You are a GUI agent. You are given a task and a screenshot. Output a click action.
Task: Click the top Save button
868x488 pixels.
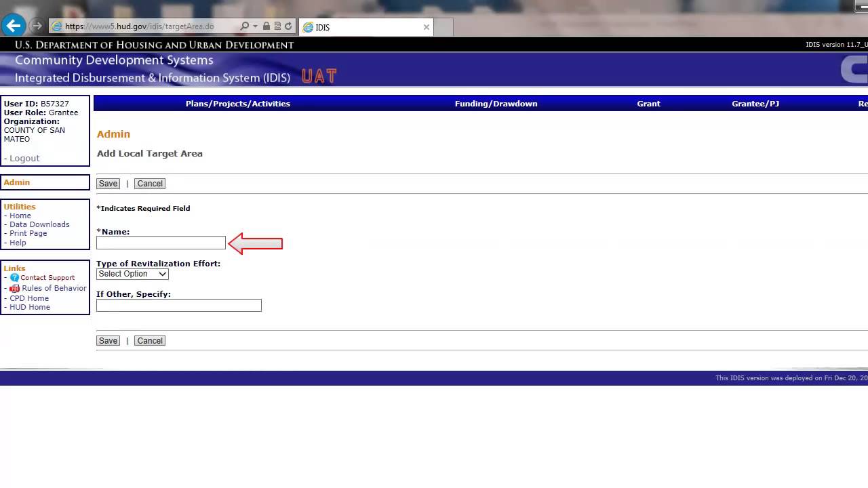tap(108, 184)
